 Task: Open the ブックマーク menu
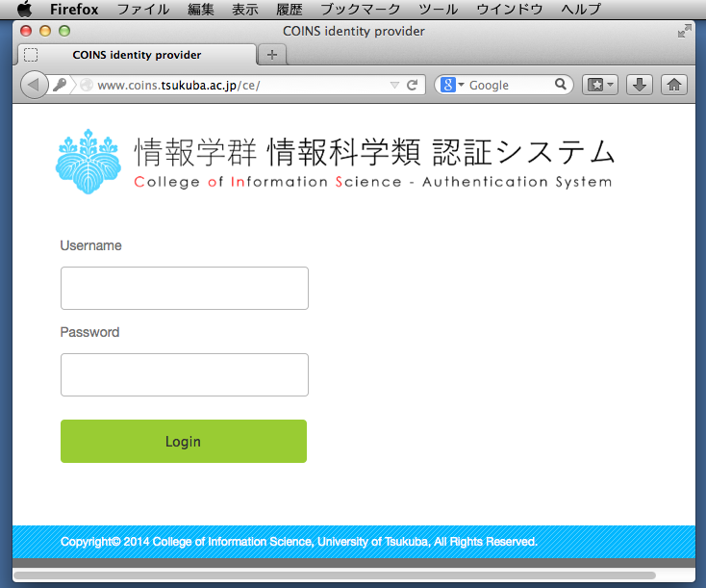point(360,9)
